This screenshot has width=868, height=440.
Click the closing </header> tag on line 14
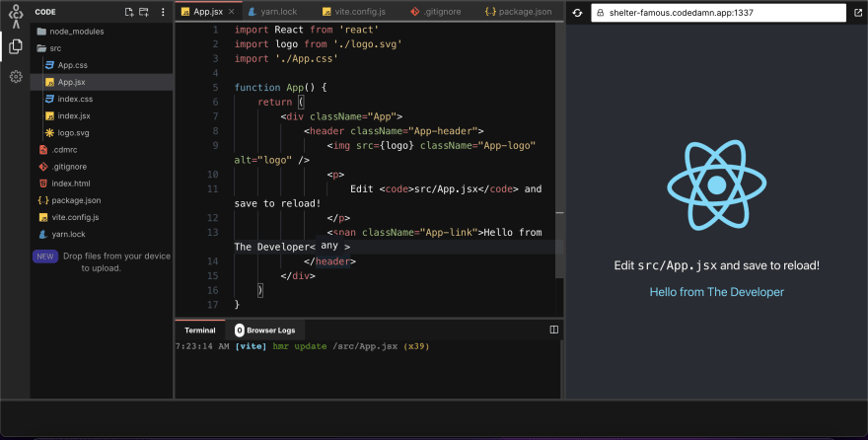[329, 261]
